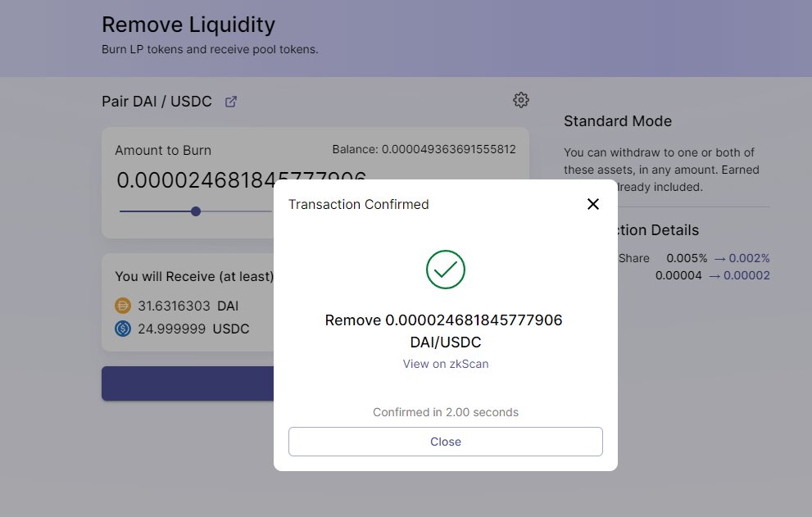This screenshot has width=812, height=517.
Task: Click the Amount to Burn label
Action: coord(163,150)
